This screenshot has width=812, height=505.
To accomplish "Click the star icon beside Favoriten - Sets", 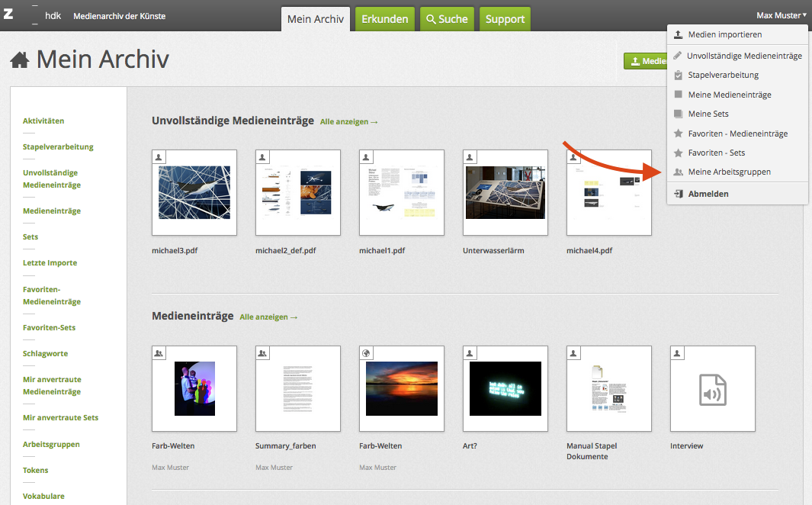I will [x=678, y=153].
